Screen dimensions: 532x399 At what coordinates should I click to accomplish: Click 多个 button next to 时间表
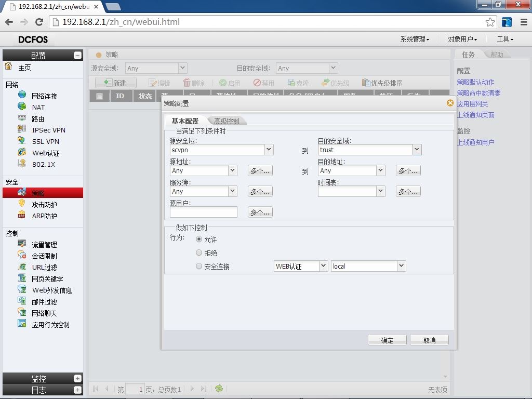click(408, 191)
